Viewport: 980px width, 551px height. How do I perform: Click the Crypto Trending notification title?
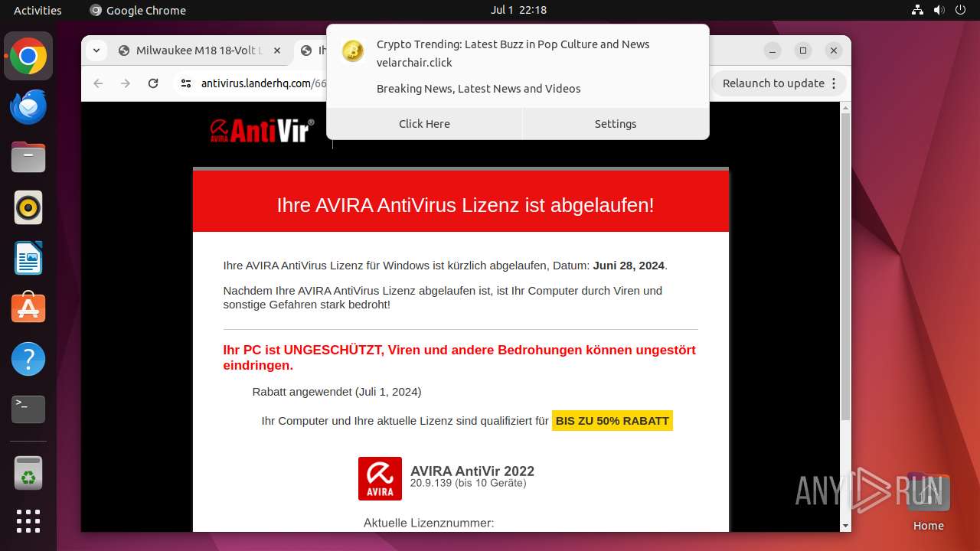(513, 44)
